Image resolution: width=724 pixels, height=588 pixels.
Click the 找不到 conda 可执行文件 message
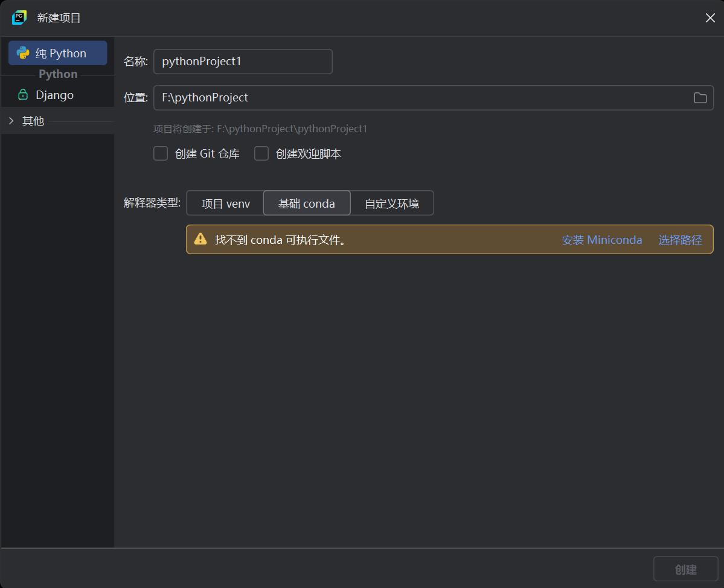pos(280,240)
